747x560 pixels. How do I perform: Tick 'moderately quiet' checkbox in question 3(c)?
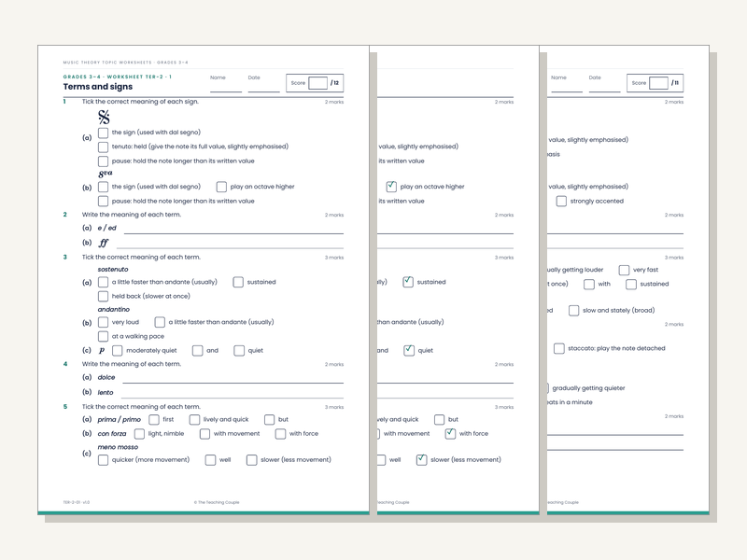[118, 351]
